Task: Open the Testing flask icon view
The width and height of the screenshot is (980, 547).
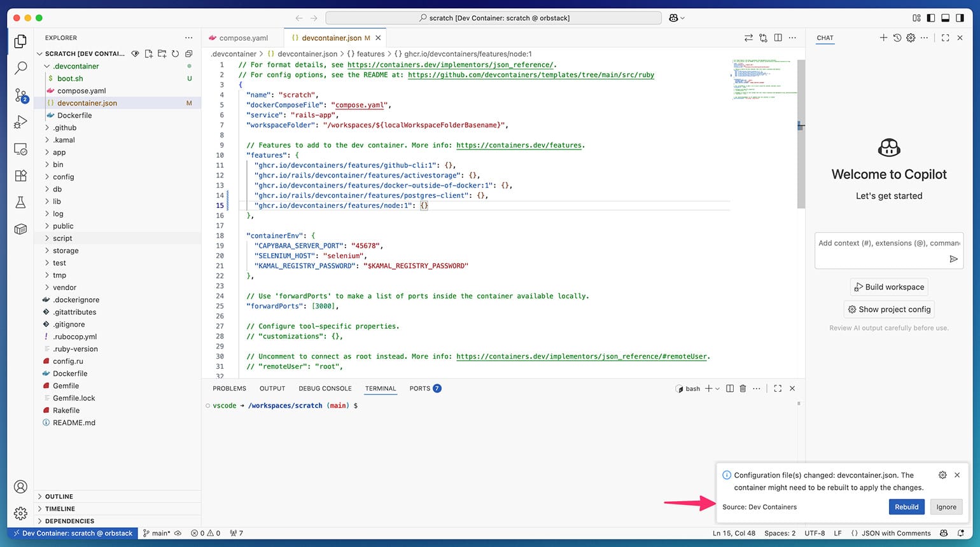Action: point(20,202)
